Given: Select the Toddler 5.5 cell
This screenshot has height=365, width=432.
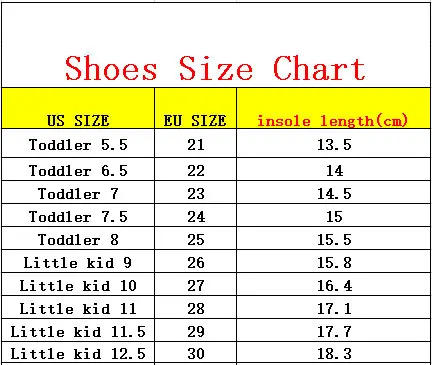Looking at the screenshot, I should click(x=78, y=145).
